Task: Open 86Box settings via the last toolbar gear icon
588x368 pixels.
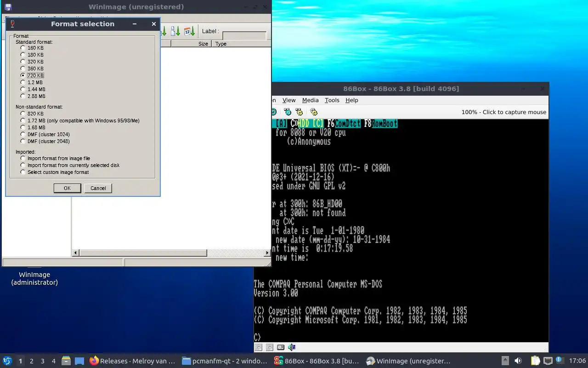Action: pyautogui.click(x=314, y=112)
